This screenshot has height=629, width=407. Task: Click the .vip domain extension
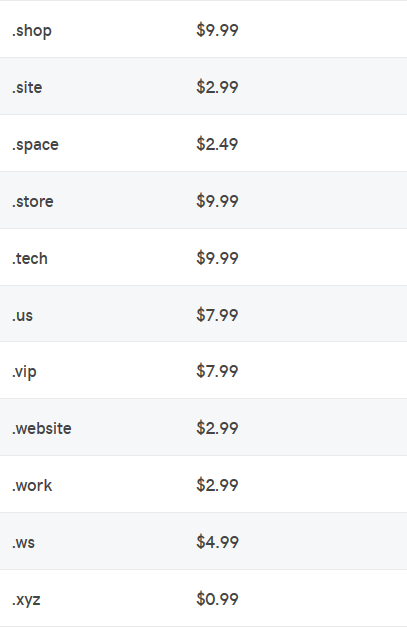pos(24,372)
